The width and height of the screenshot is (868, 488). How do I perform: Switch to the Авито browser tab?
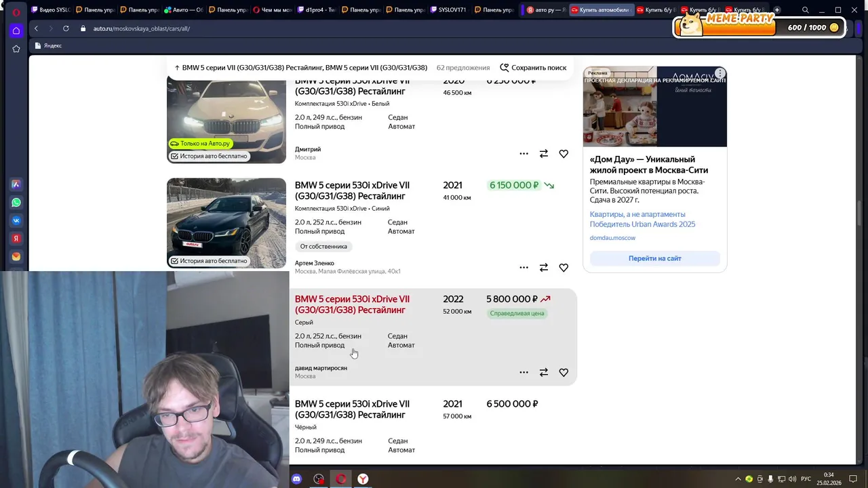pyautogui.click(x=183, y=10)
